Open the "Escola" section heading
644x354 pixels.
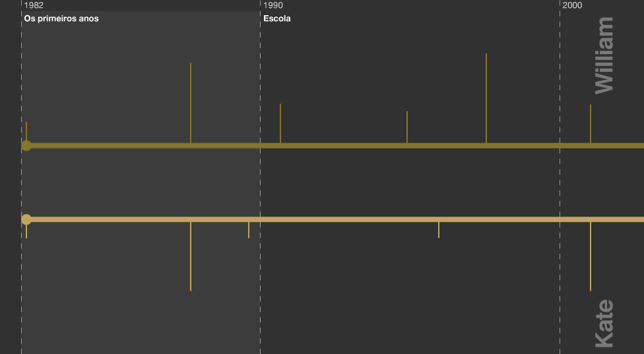pos(277,18)
